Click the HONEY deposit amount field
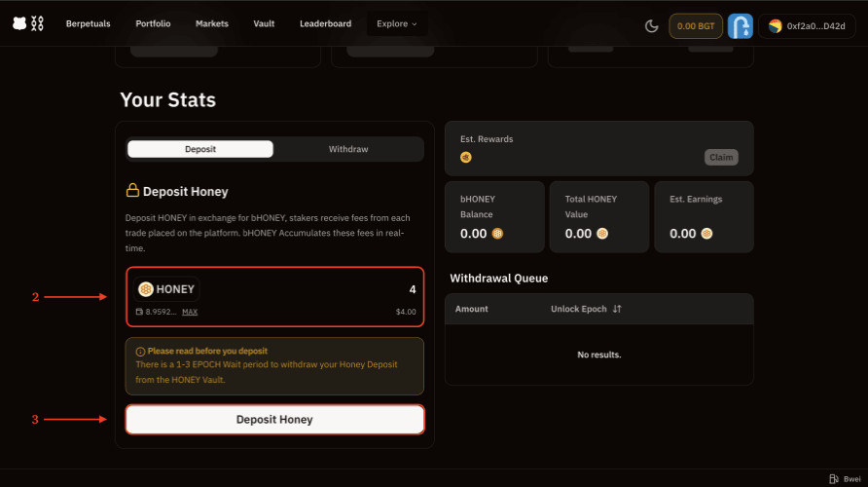Screen dimensions: 868x487 pyautogui.click(x=331, y=289)
